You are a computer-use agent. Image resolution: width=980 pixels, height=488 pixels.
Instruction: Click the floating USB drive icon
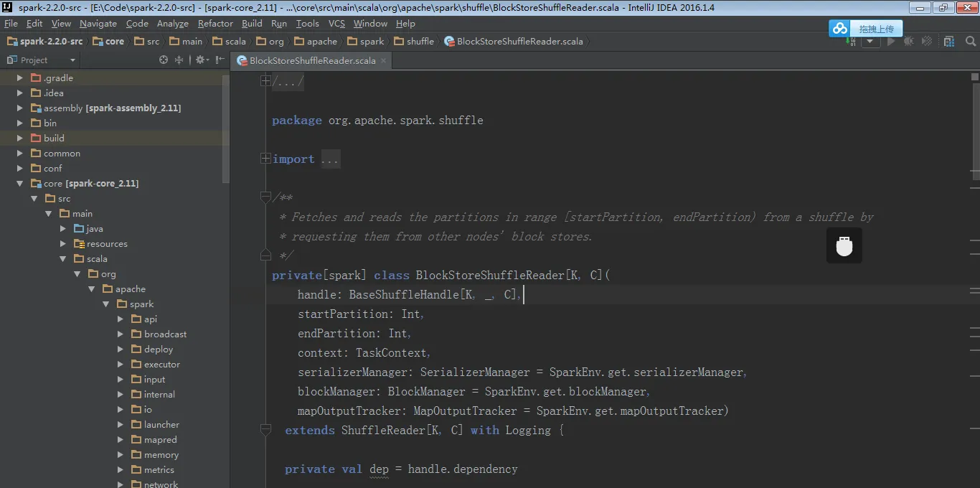(844, 246)
